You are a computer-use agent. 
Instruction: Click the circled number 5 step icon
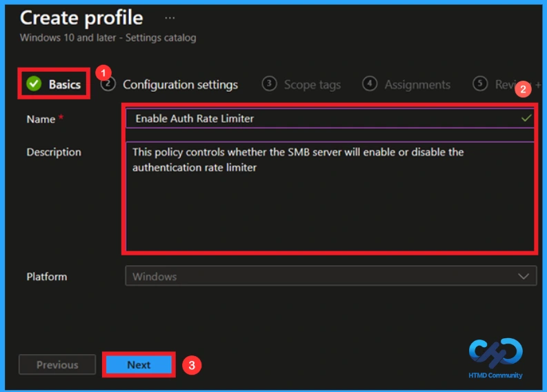(x=479, y=84)
